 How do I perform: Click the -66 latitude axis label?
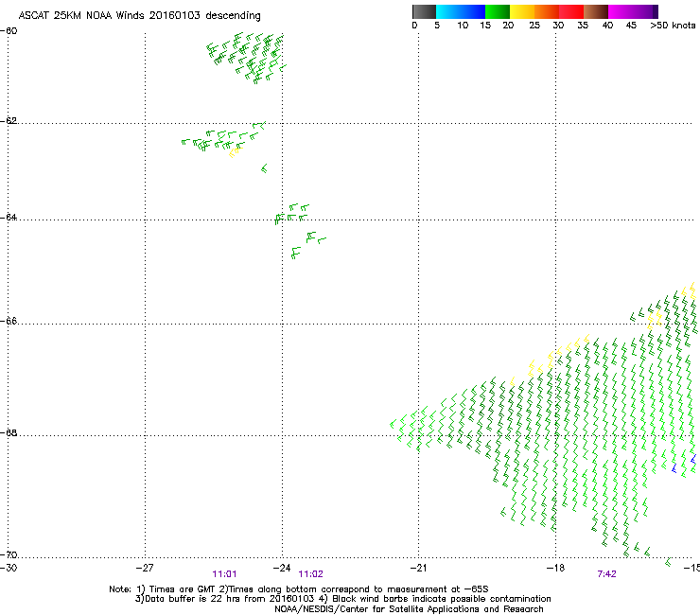(9, 321)
